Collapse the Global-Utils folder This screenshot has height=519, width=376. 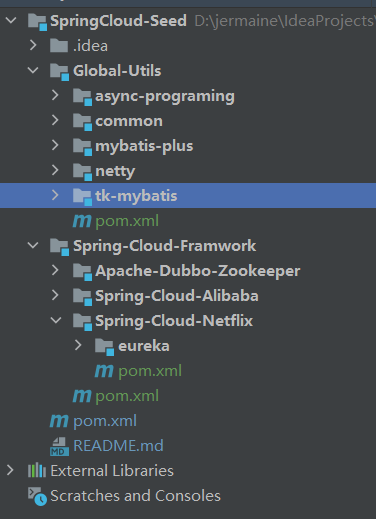pyautogui.click(x=33, y=70)
